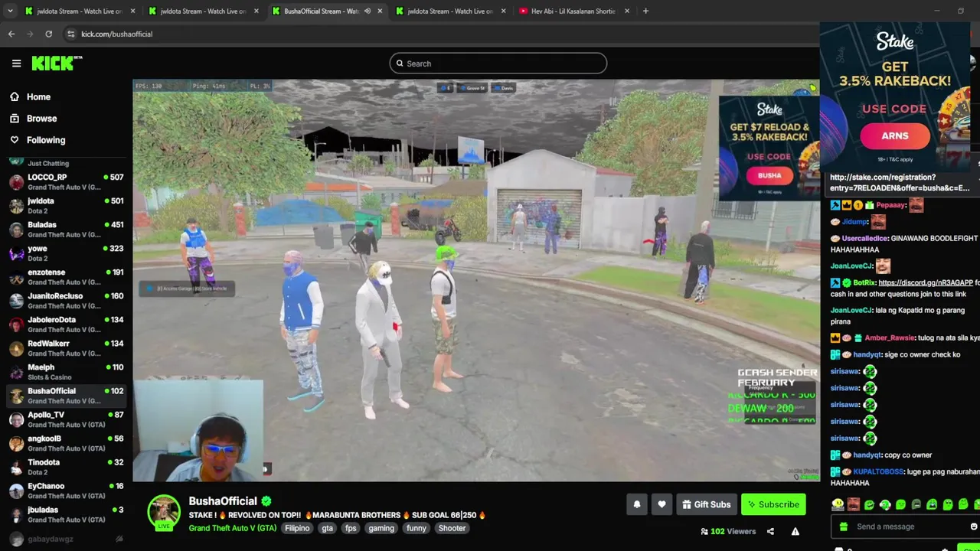Click Apollo_TV channel avatar
This screenshot has width=980, height=551.
click(x=16, y=419)
